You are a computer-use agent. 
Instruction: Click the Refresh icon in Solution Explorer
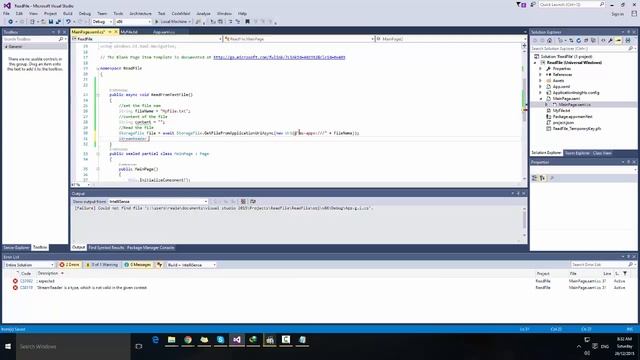pyautogui.click(x=578, y=40)
